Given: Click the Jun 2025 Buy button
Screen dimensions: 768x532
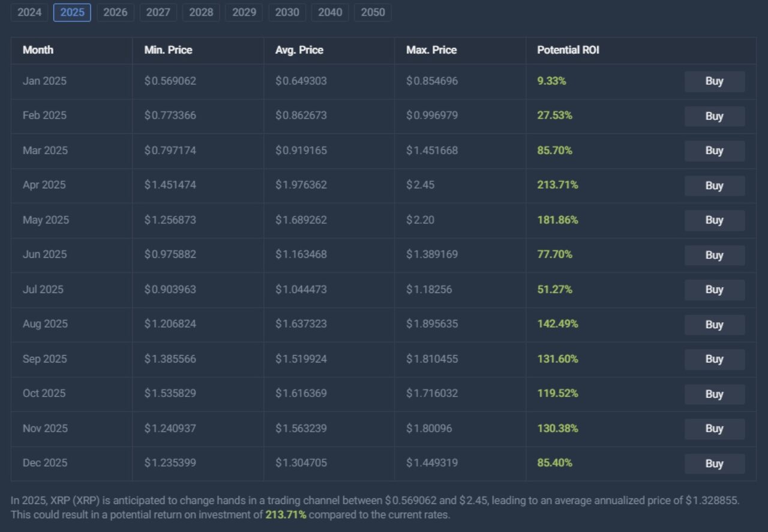Looking at the screenshot, I should pos(714,256).
